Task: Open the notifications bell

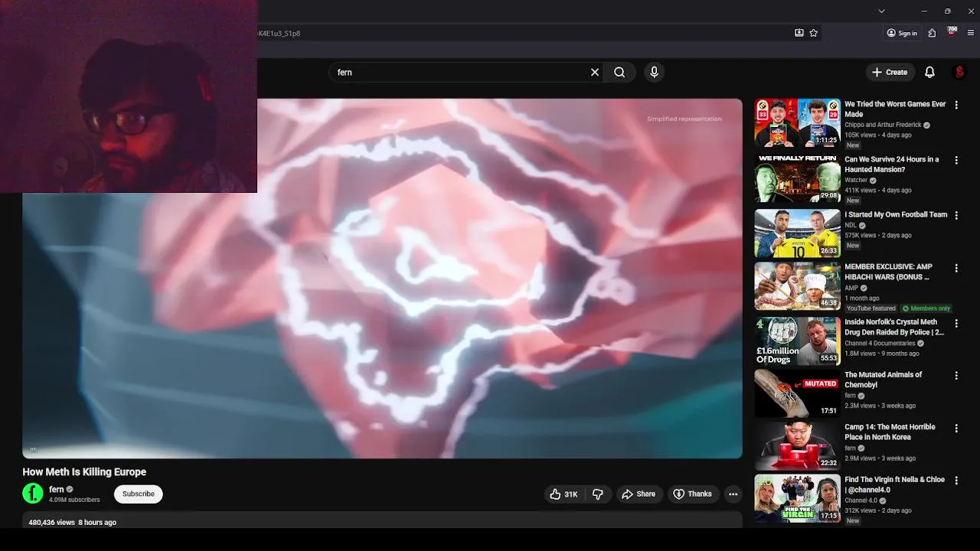Action: coord(929,72)
